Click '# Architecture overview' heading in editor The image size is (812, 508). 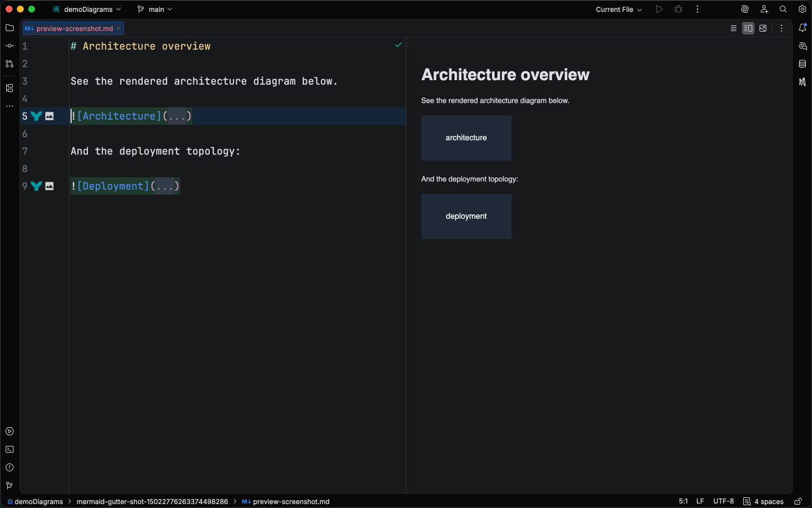coord(140,46)
